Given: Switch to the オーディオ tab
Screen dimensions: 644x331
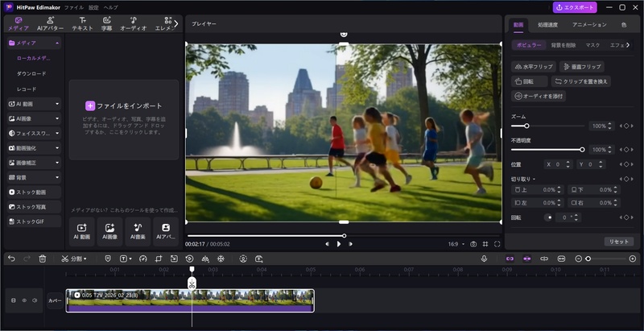Looking at the screenshot, I should [x=134, y=24].
